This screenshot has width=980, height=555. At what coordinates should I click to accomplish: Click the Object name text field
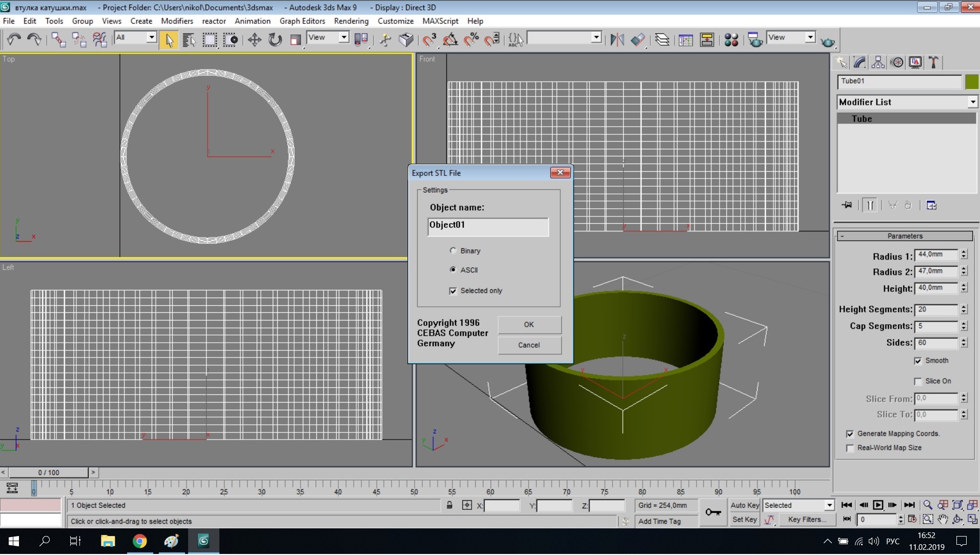coord(487,227)
